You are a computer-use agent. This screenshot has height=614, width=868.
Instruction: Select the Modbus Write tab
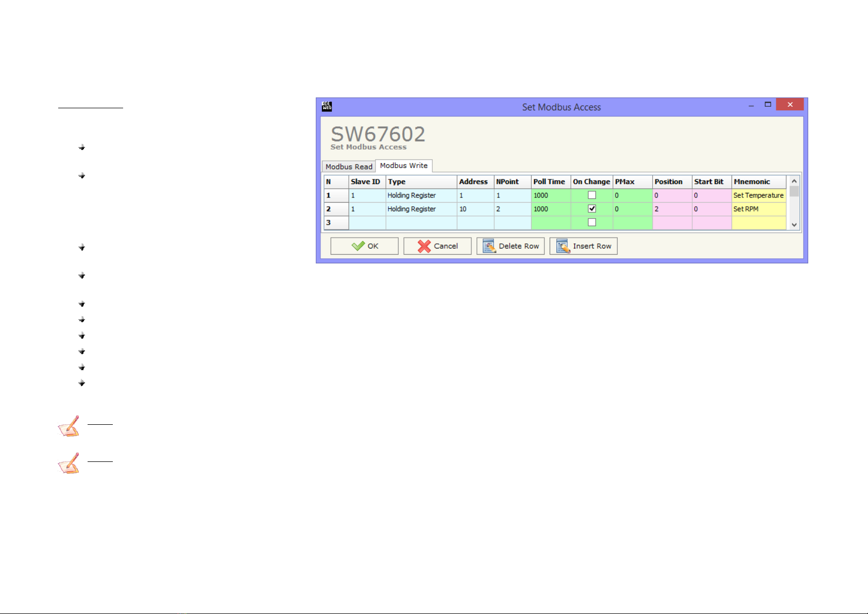(404, 165)
